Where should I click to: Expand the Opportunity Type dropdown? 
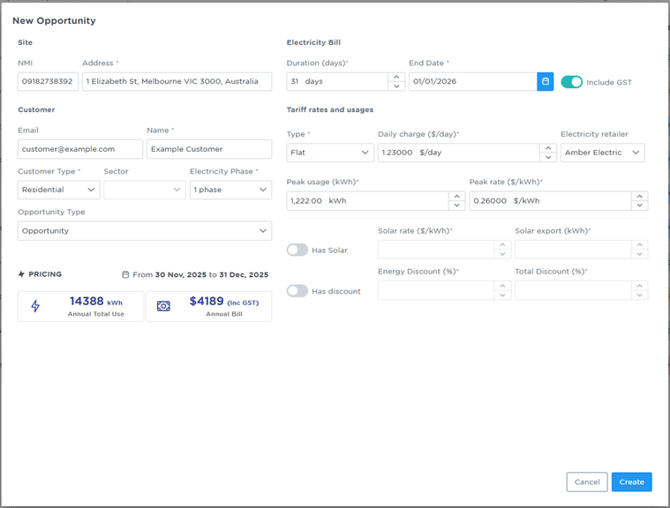click(145, 231)
